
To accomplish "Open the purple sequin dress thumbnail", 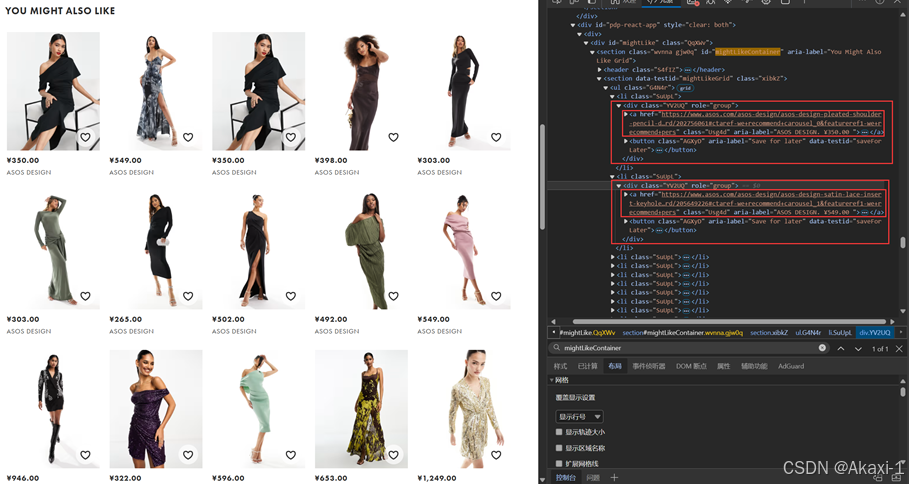I will coord(156,409).
